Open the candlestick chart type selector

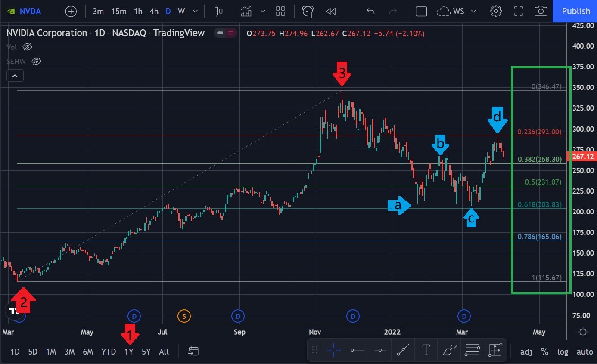tap(218, 12)
